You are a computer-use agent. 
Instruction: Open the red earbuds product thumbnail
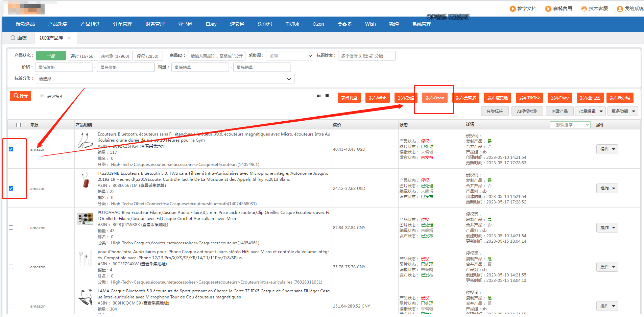click(85, 180)
